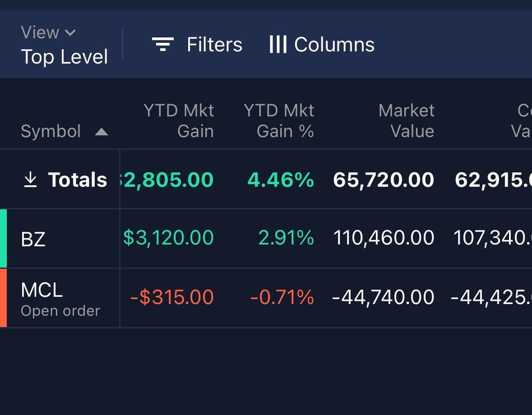Open MCL's Open order link
Screen dimensions: 532x415
[60, 311]
